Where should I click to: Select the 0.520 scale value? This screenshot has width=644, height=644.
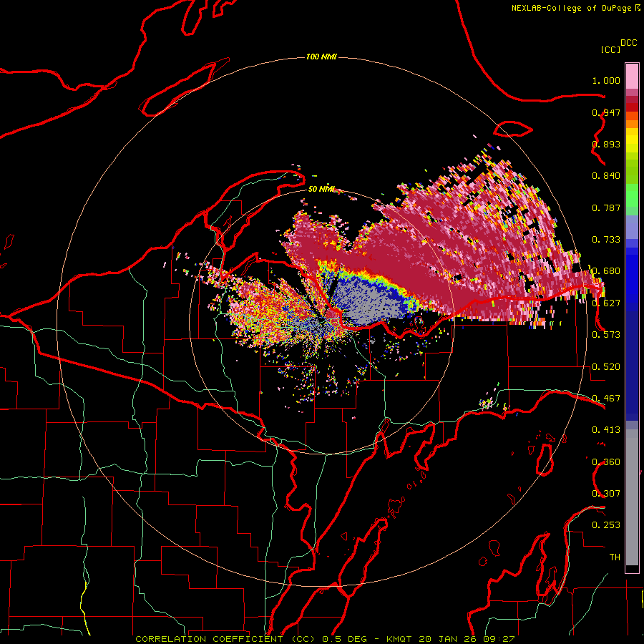click(606, 367)
